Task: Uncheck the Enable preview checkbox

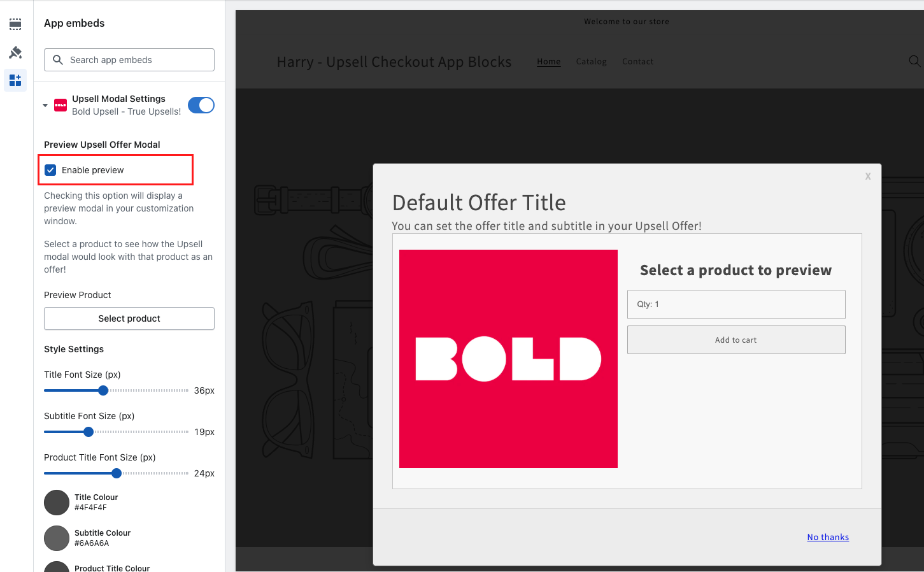Action: [50, 170]
